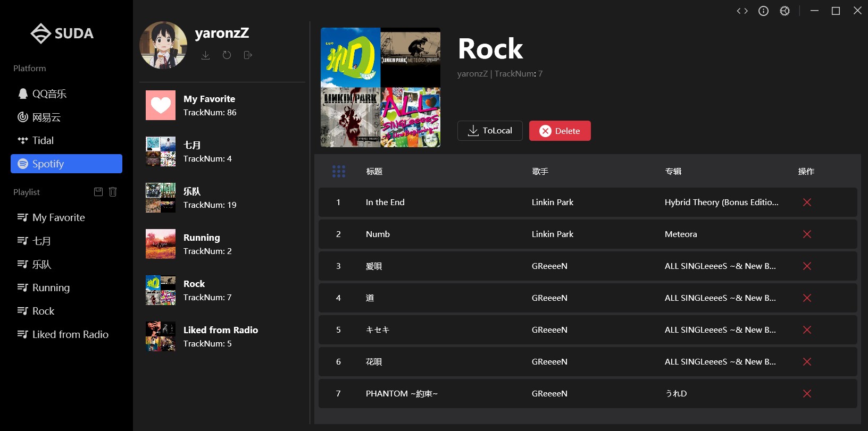Click the 专辑 column header

click(673, 171)
